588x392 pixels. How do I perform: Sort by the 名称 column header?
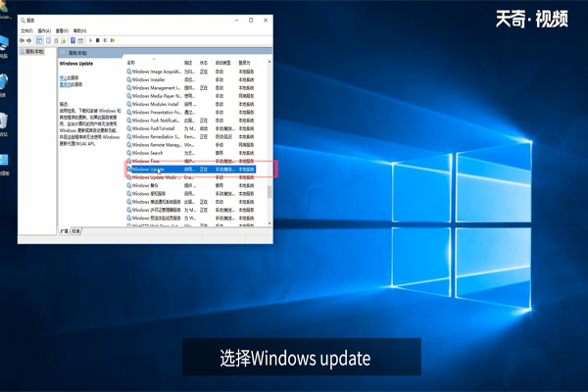point(154,63)
